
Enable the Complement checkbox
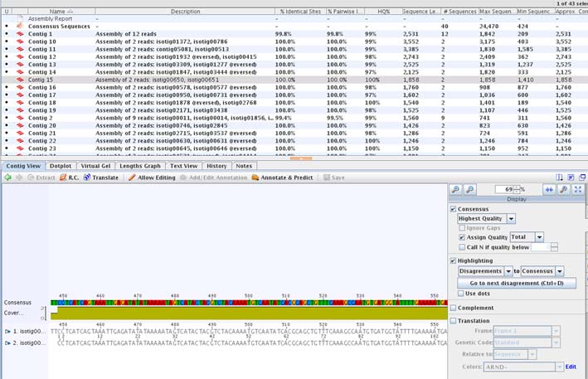coord(453,308)
